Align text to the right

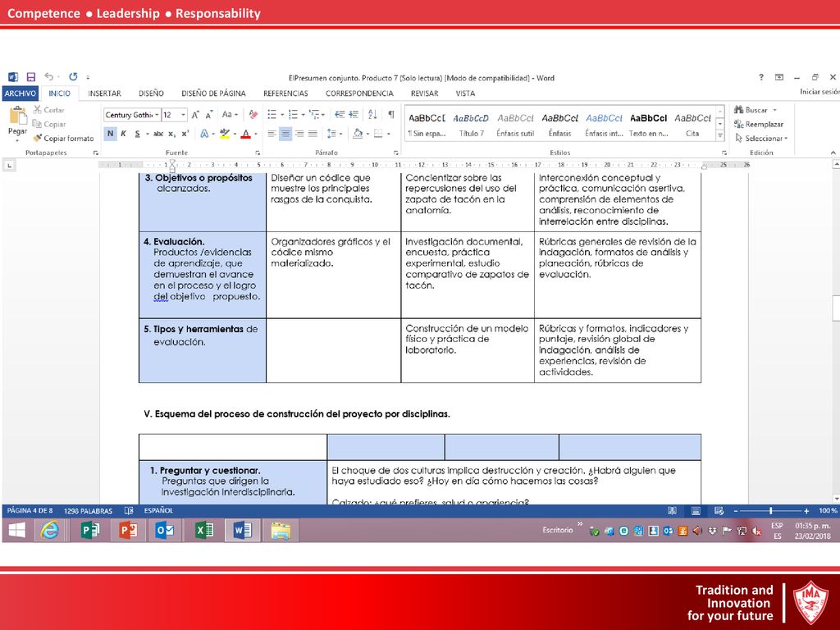click(x=299, y=134)
